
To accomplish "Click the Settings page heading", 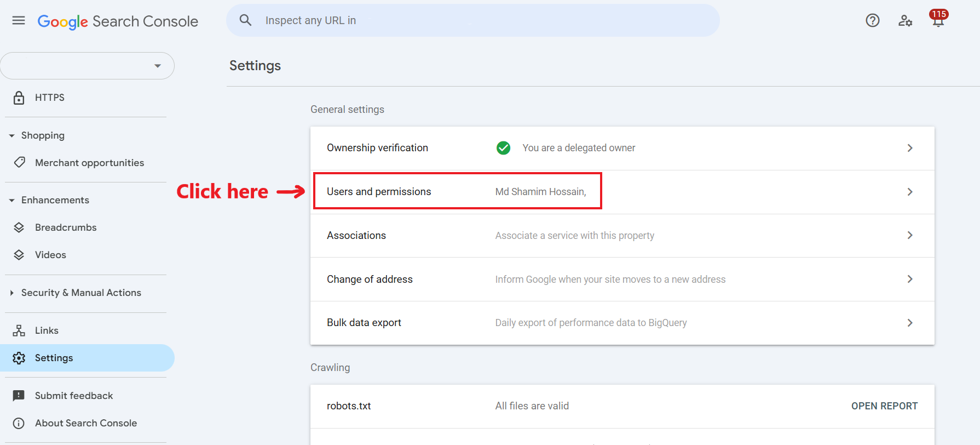I will click(255, 66).
